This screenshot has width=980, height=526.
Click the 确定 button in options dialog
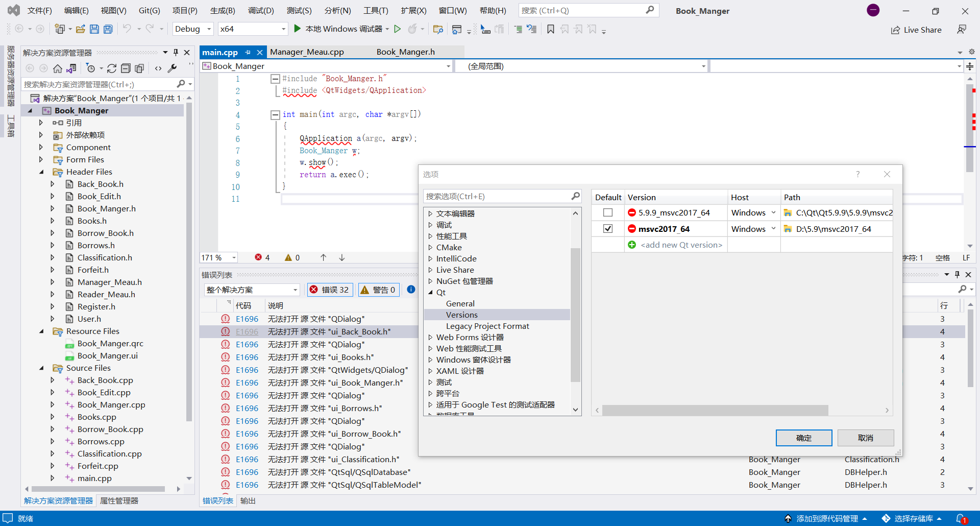click(803, 438)
